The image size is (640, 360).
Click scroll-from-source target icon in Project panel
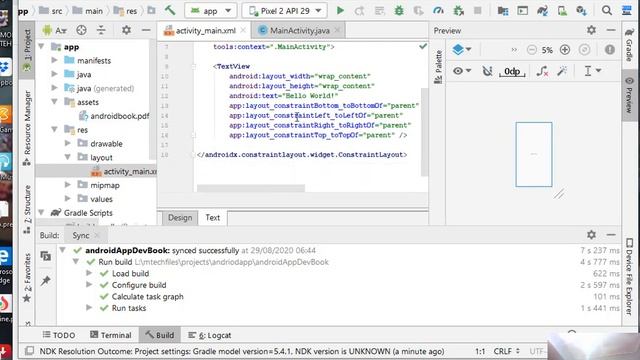[x=81, y=30]
